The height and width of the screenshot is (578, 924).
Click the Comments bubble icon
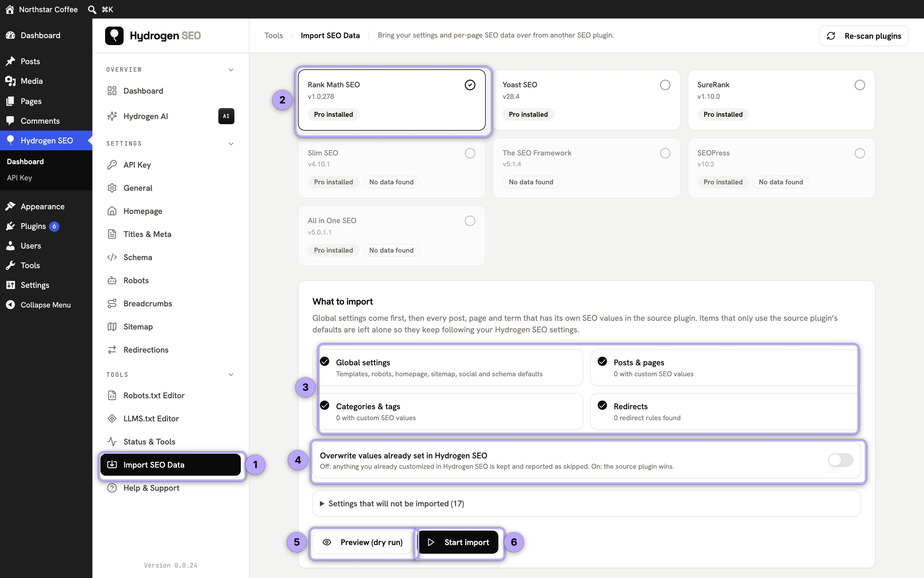(10, 121)
